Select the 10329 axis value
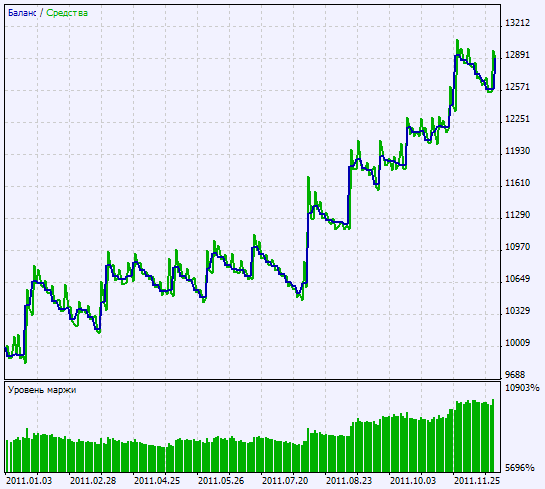 click(x=517, y=311)
